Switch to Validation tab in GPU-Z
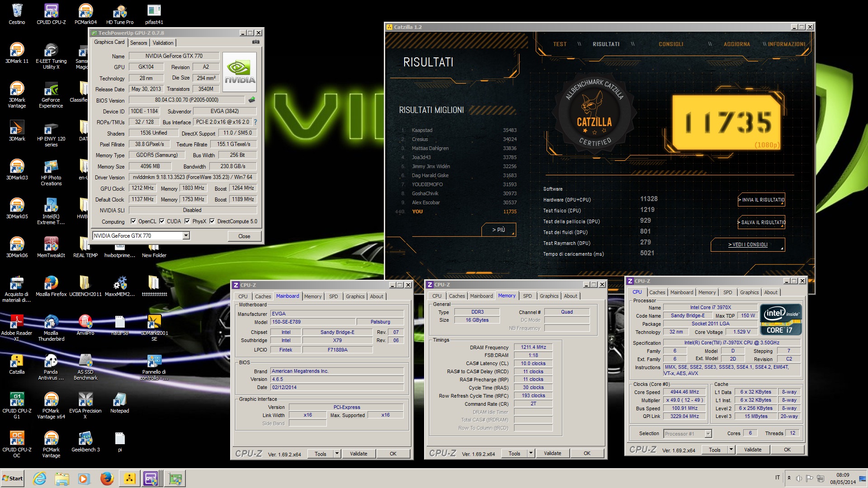This screenshot has height=488, width=868. pyautogui.click(x=163, y=43)
